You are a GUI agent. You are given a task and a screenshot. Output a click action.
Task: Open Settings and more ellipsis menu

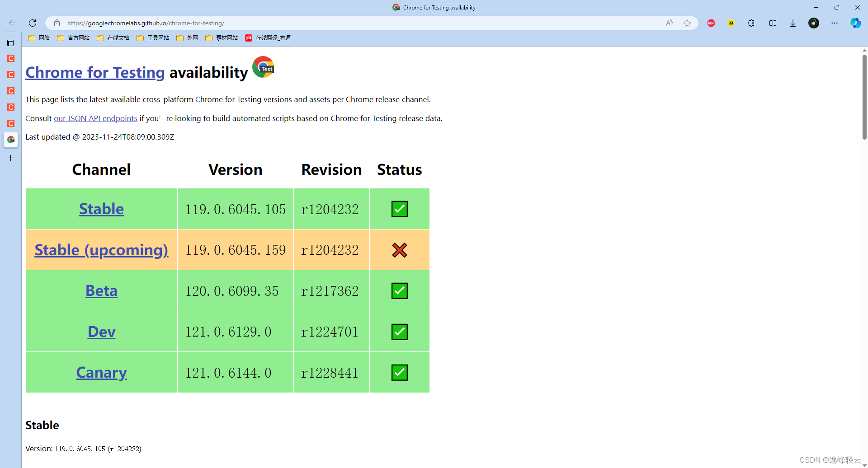[835, 23]
